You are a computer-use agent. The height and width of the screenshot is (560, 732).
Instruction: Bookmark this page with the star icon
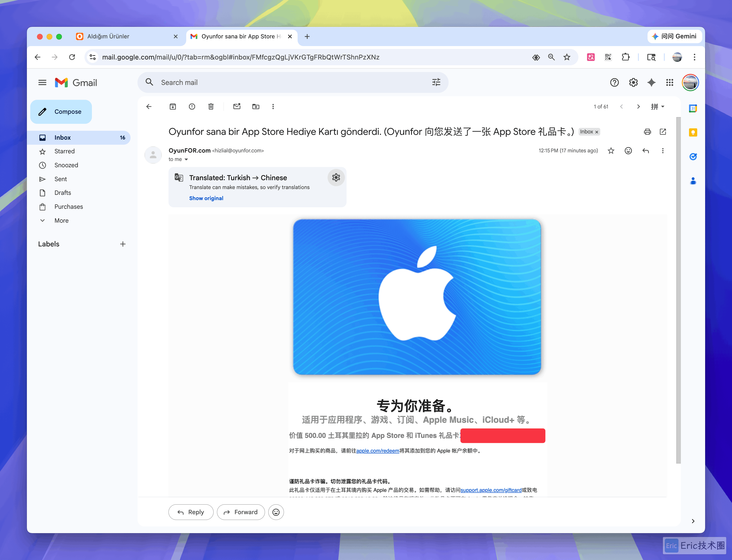567,57
